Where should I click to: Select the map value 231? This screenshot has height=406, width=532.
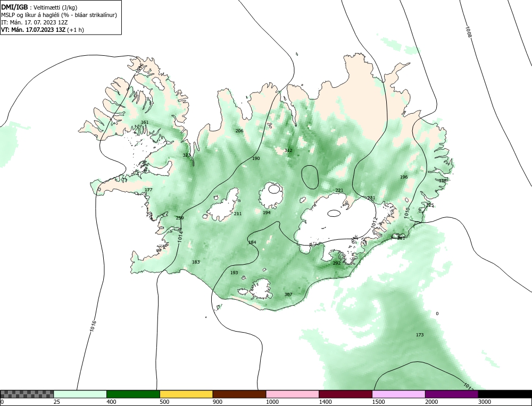click(371, 198)
